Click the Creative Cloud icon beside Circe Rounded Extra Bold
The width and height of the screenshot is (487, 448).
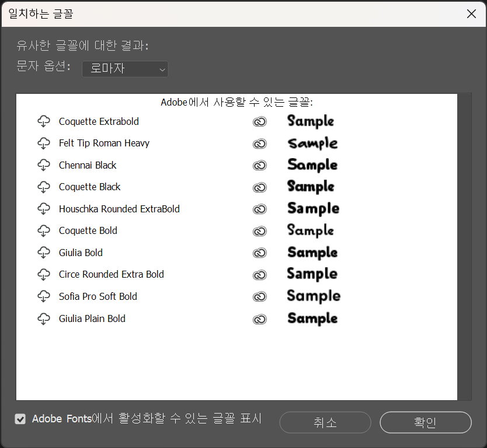(x=260, y=275)
